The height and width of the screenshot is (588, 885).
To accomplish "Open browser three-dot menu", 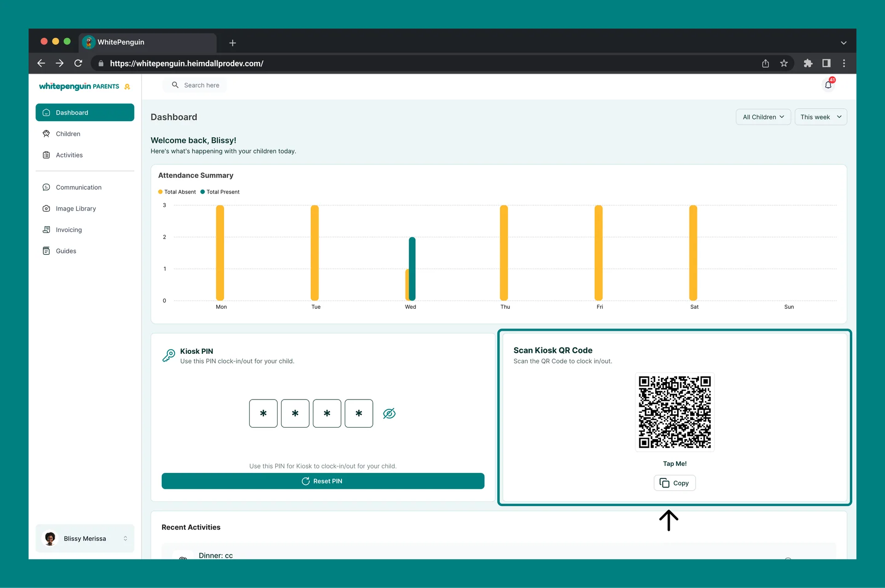I will (844, 63).
